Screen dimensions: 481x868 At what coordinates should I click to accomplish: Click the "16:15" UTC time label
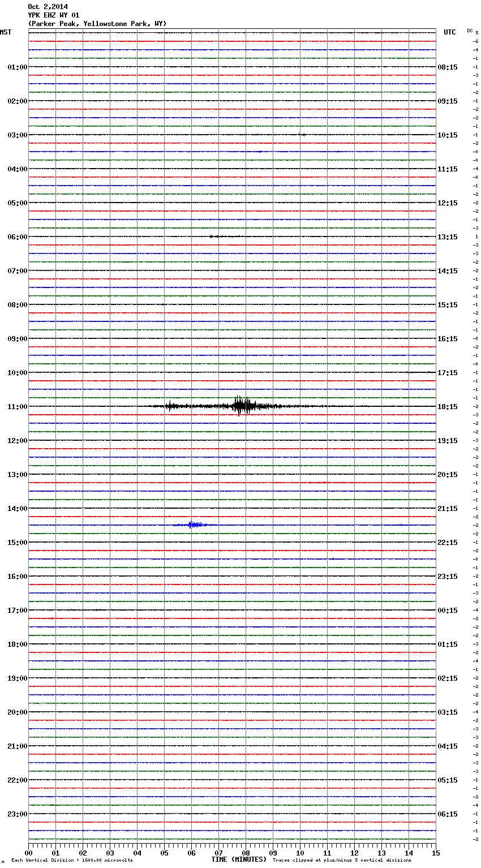coord(448,339)
